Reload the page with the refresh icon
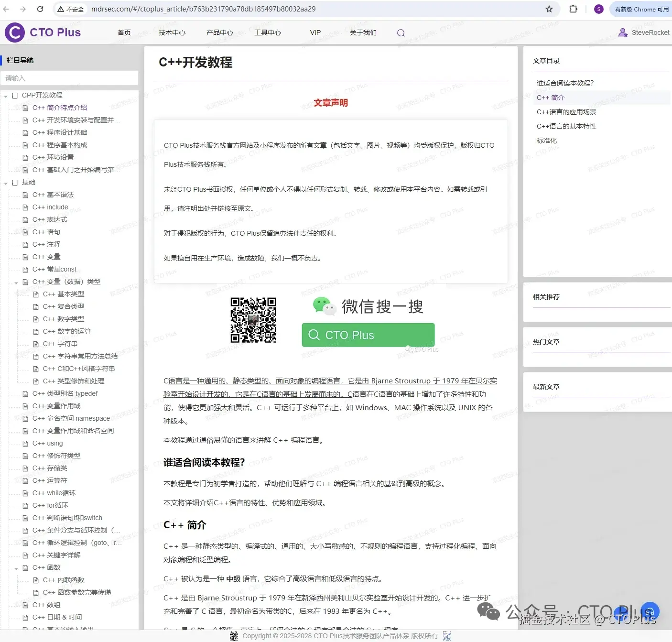Screen dimensions: 672x642 (40, 9)
